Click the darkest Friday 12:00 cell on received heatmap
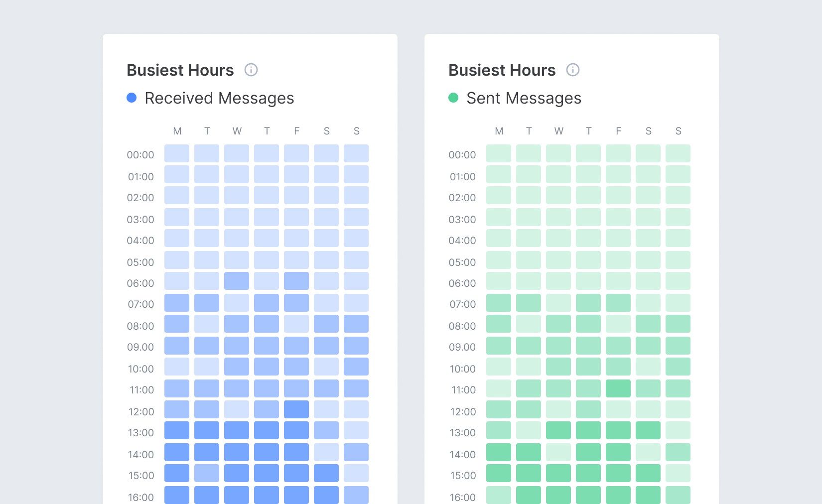The height and width of the screenshot is (504, 822). pos(296,409)
